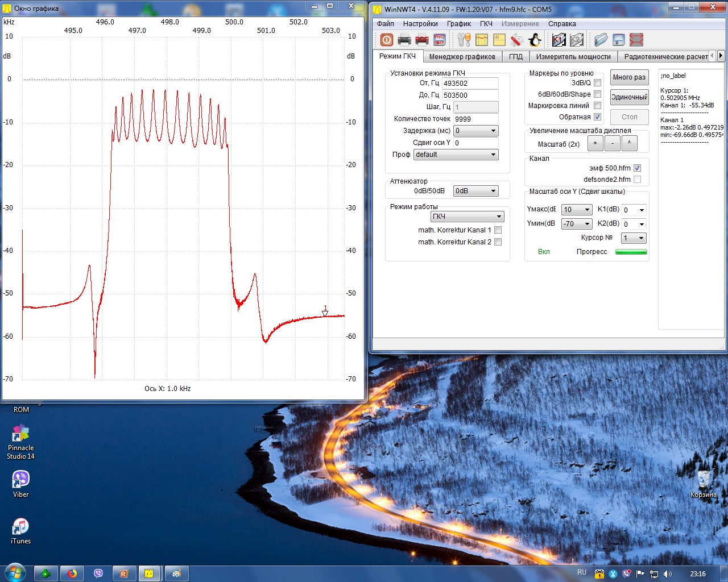728x582 pixels.
Task: Toggle the Маркировка линий checkbox
Action: point(597,106)
